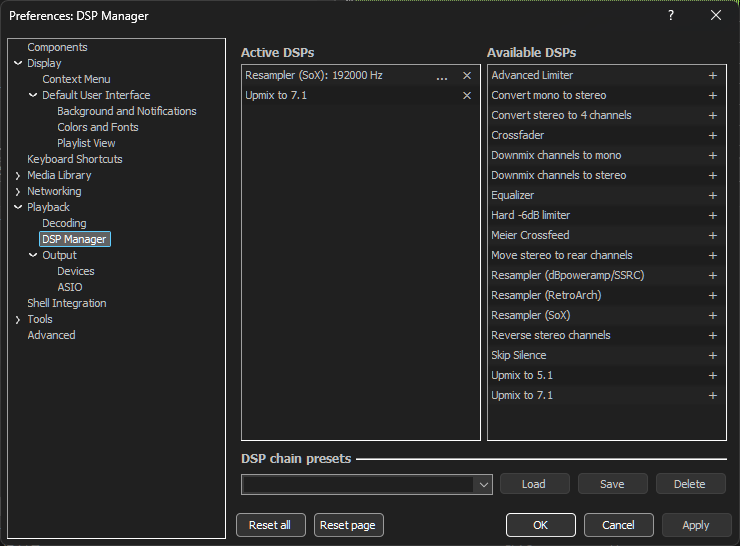Add Resampler (SoX) from available list plus
This screenshot has height=546, width=740.
713,315
